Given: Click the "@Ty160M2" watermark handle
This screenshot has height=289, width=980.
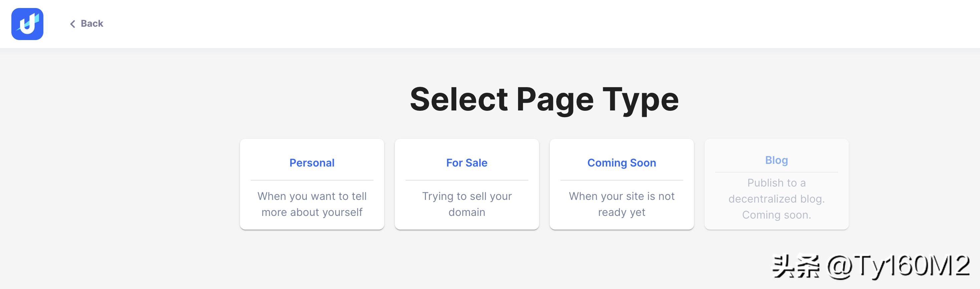Looking at the screenshot, I should pyautogui.click(x=899, y=266).
